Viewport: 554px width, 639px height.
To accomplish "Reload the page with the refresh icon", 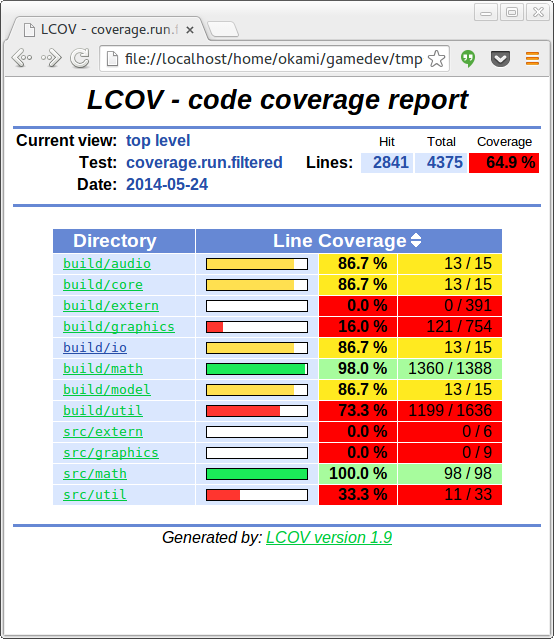I will tap(80, 58).
